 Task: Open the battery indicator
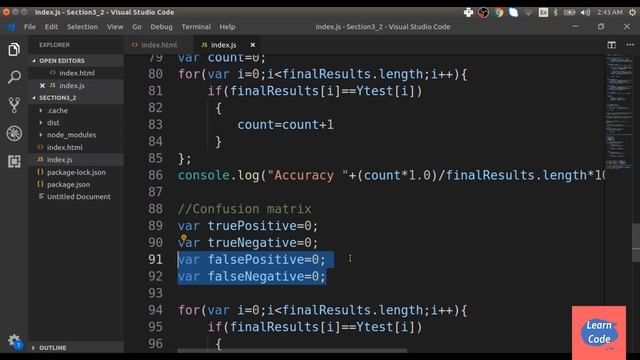pos(569,12)
